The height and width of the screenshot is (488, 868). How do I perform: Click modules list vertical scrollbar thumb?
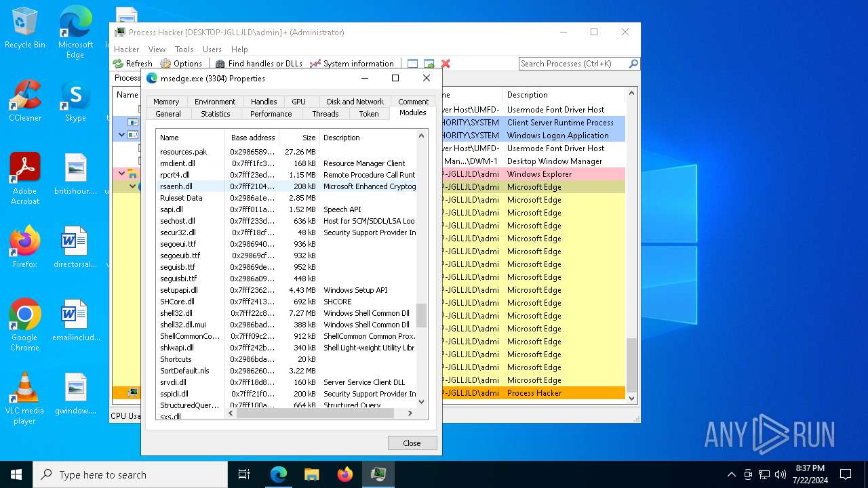coord(422,315)
